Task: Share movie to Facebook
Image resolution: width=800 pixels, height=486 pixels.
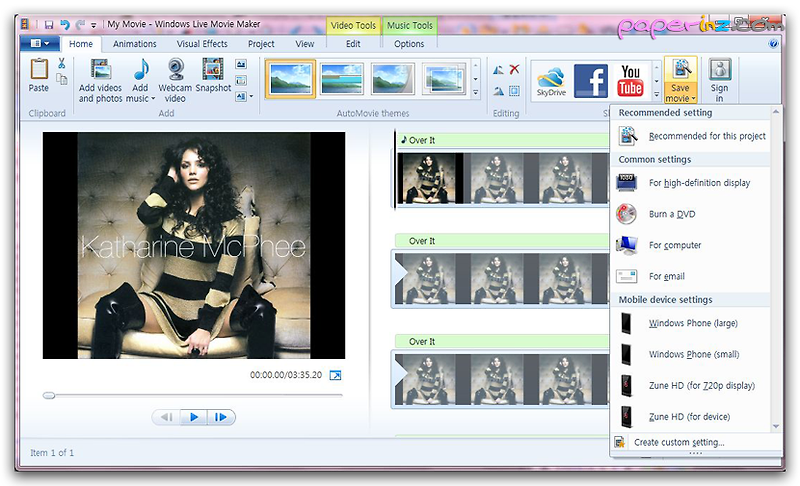Action: [x=591, y=81]
